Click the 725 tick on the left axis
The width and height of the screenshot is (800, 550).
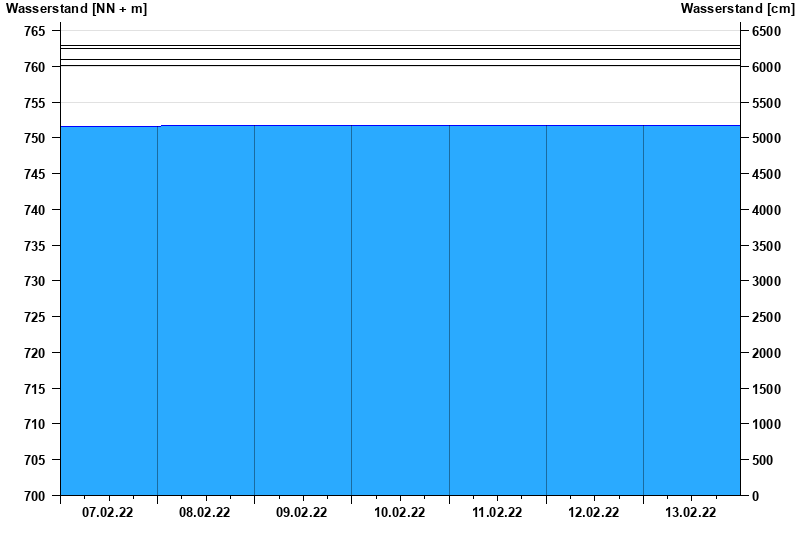pos(34,317)
